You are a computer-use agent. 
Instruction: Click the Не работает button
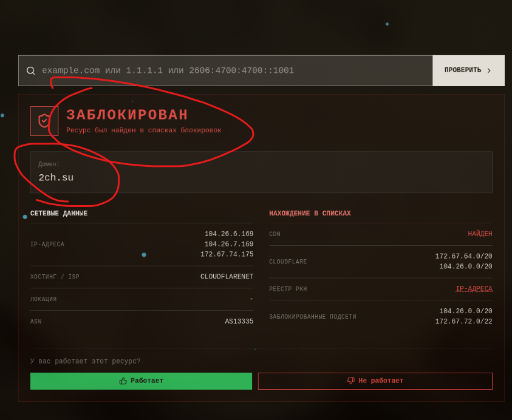coord(375,381)
